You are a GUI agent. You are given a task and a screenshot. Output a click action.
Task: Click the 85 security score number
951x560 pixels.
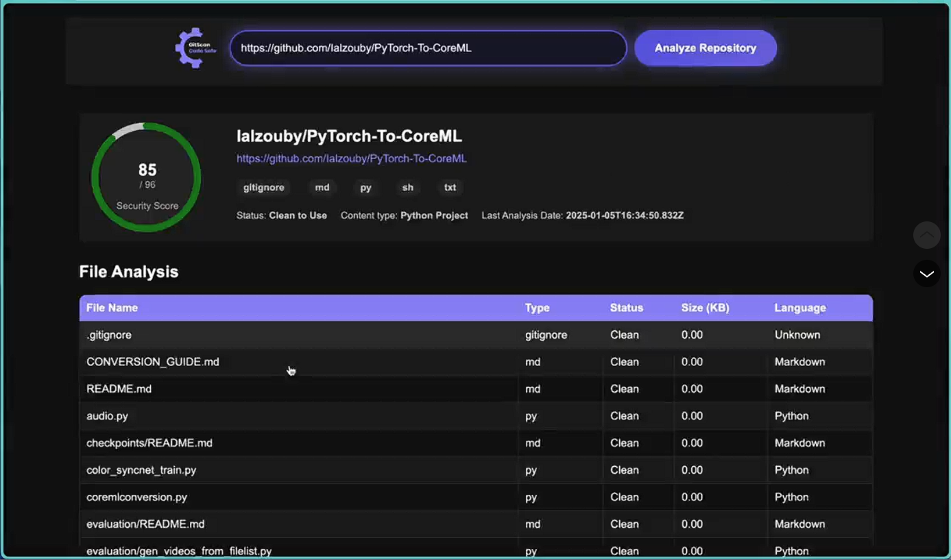147,169
